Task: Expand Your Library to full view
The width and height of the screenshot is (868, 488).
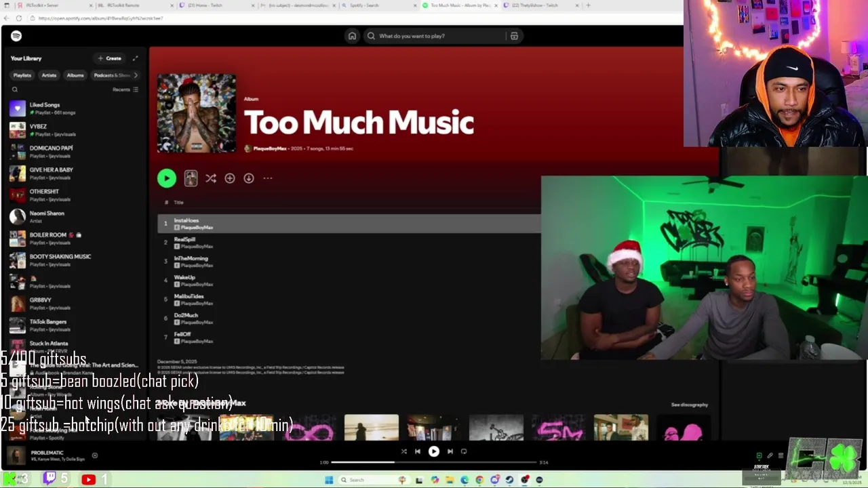Action: point(135,58)
